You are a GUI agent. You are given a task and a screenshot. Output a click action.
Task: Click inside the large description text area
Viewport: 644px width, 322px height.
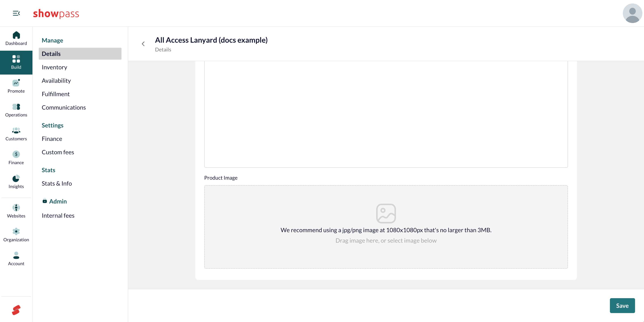click(x=386, y=114)
